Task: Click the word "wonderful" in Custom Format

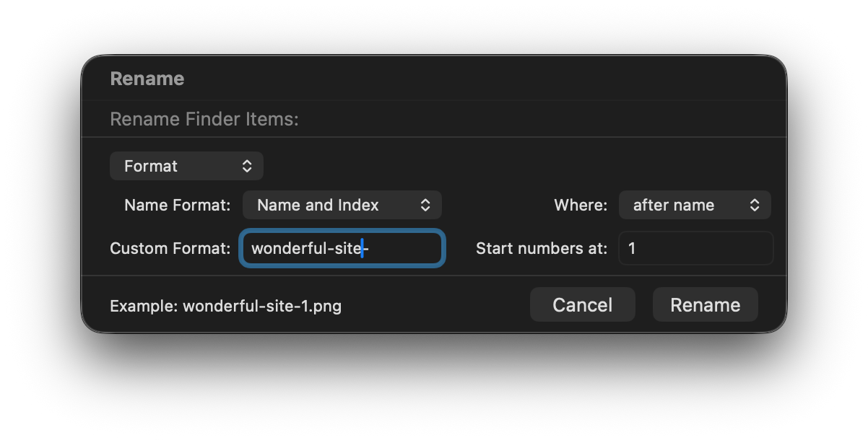Action: tap(286, 249)
